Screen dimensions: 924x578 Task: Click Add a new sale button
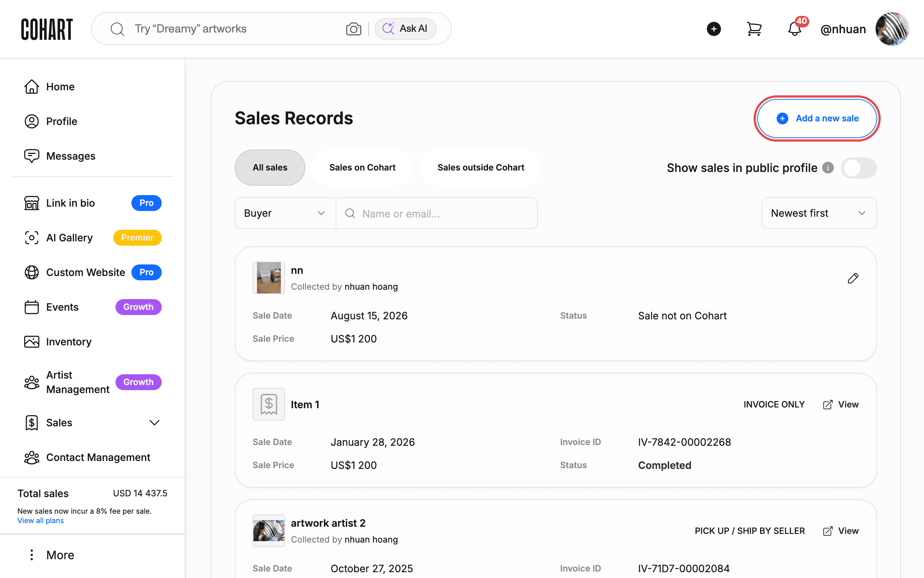(x=817, y=118)
